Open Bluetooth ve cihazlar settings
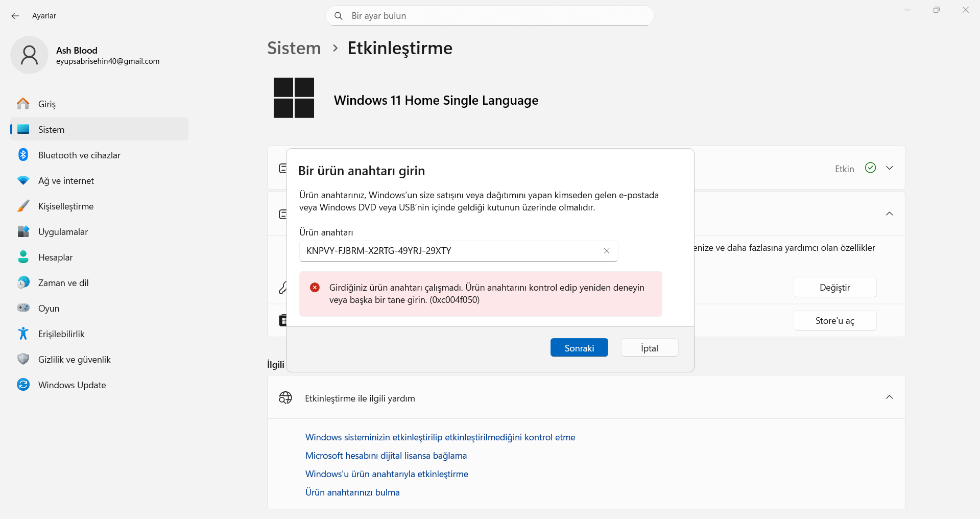Viewport: 980px width, 519px height. (99, 155)
